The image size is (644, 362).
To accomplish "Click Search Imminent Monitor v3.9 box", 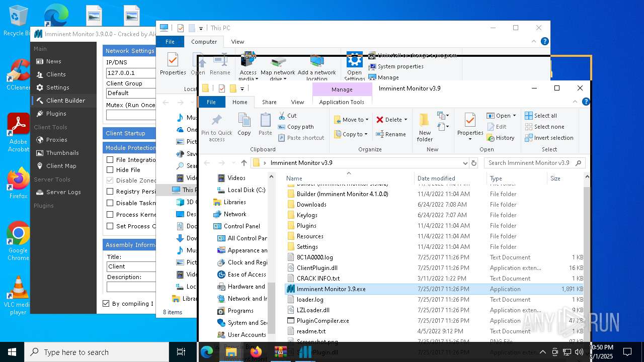I will point(534,163).
